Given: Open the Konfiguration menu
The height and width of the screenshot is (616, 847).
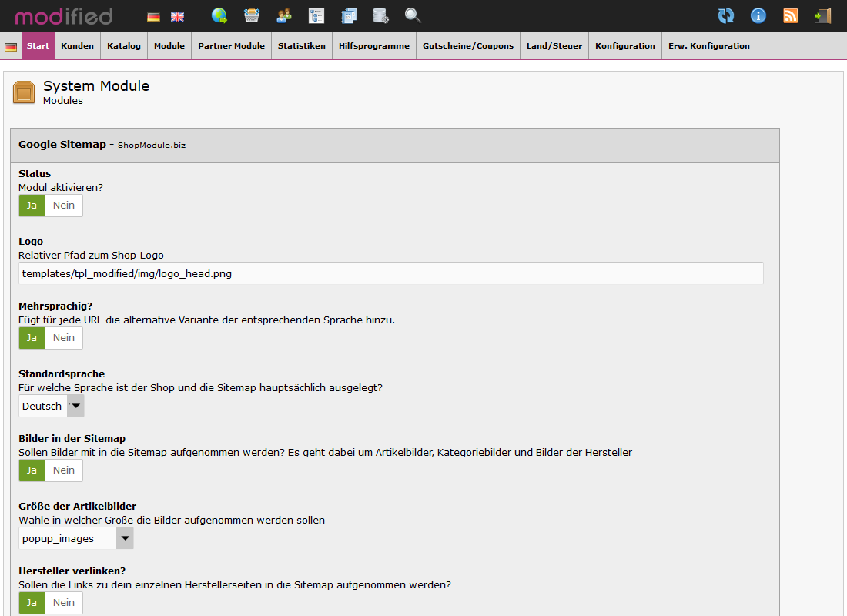Looking at the screenshot, I should (625, 46).
